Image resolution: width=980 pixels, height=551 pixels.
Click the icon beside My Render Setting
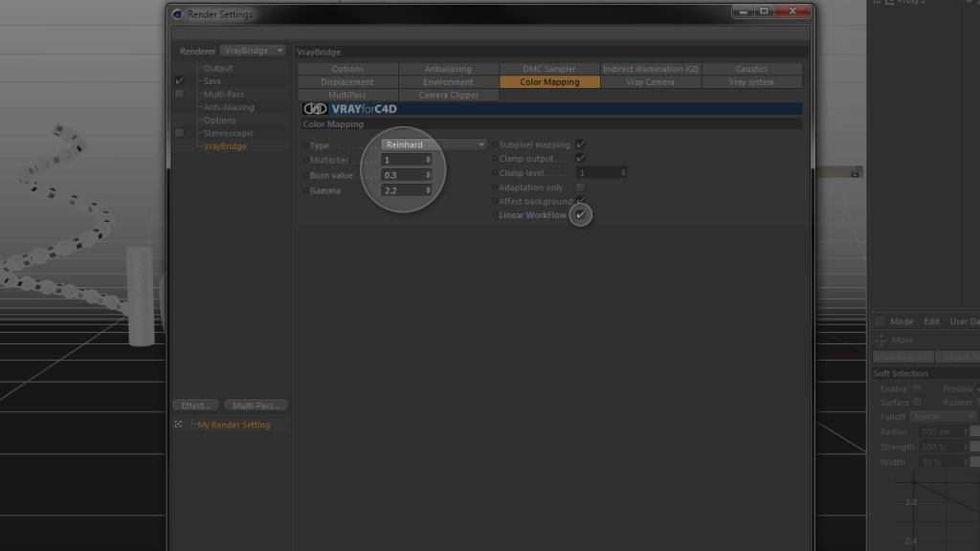coord(179,424)
